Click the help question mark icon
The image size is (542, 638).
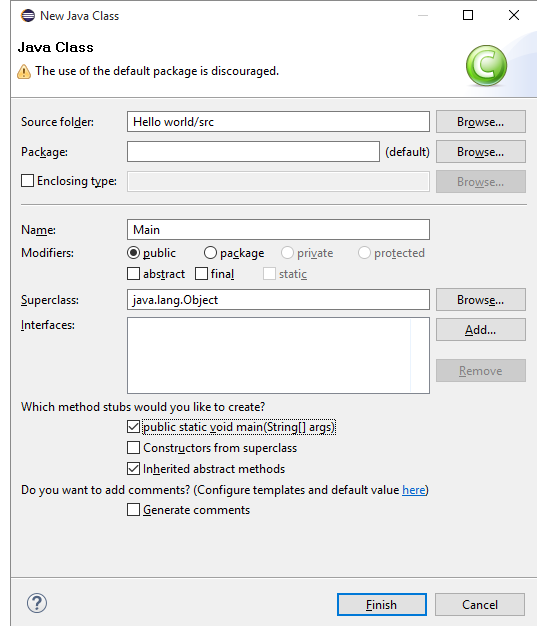click(37, 603)
